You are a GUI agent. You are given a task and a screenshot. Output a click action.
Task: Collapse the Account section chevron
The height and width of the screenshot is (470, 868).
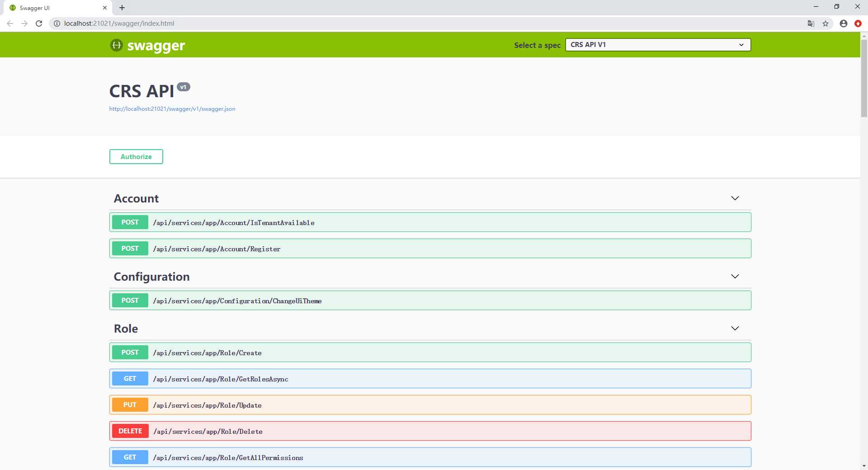click(x=735, y=198)
